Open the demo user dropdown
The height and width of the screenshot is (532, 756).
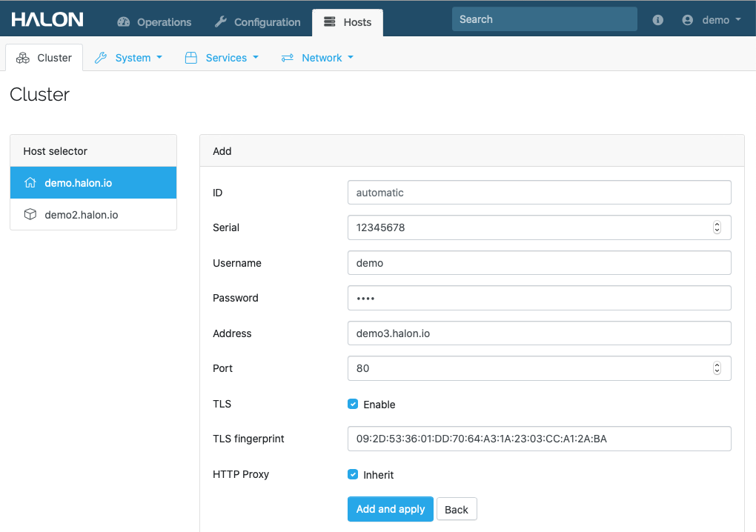point(712,20)
